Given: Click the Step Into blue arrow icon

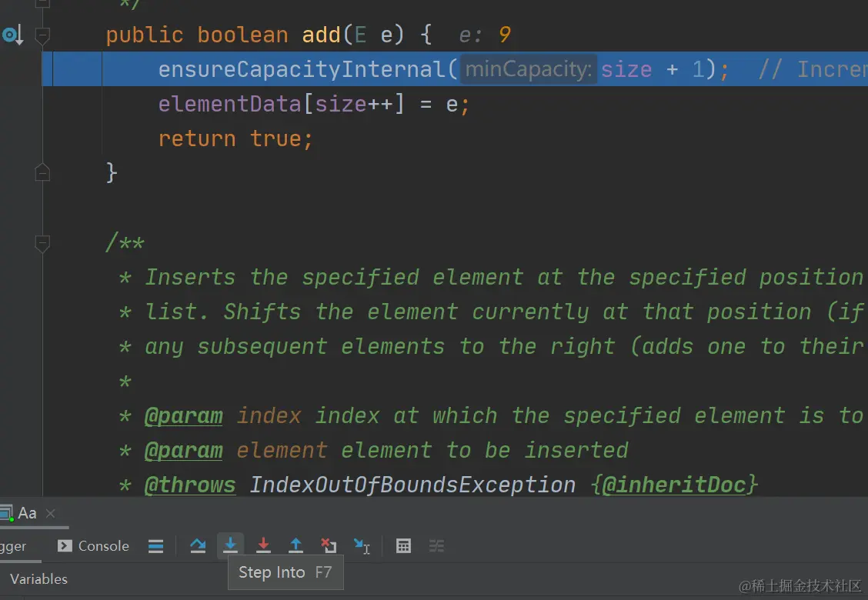Looking at the screenshot, I should [230, 546].
